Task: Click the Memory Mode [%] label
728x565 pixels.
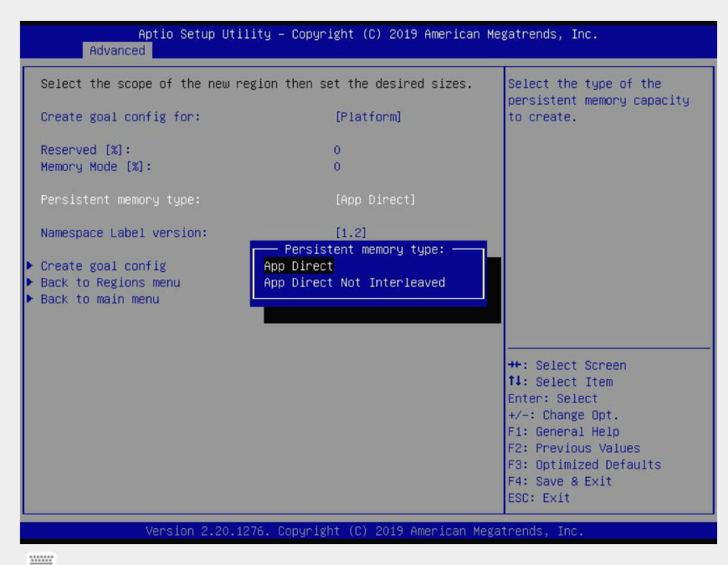Action: pyautogui.click(x=96, y=167)
